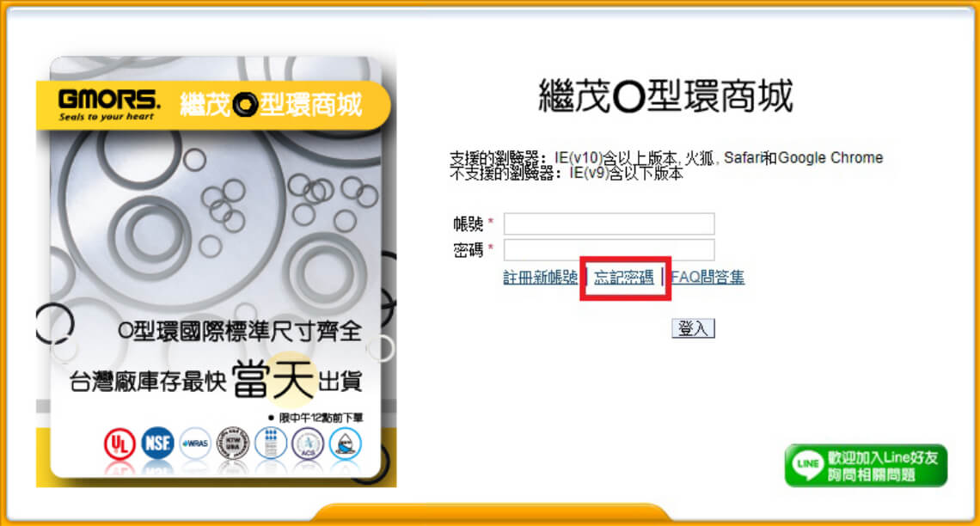Screen dimensions: 980x526
Task: Click the blue NSF certification badge
Action: [x=157, y=443]
